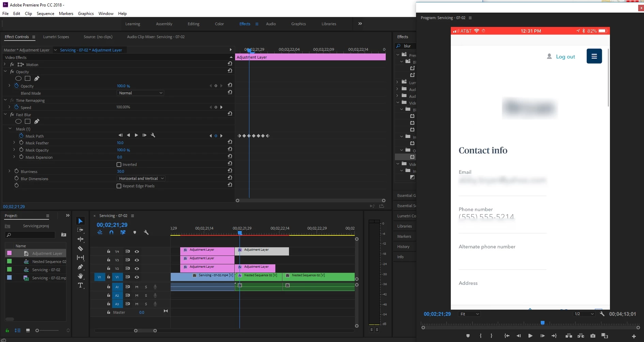Image resolution: width=644 pixels, height=342 pixels.
Task: Select the Hand tool
Action: tap(80, 276)
